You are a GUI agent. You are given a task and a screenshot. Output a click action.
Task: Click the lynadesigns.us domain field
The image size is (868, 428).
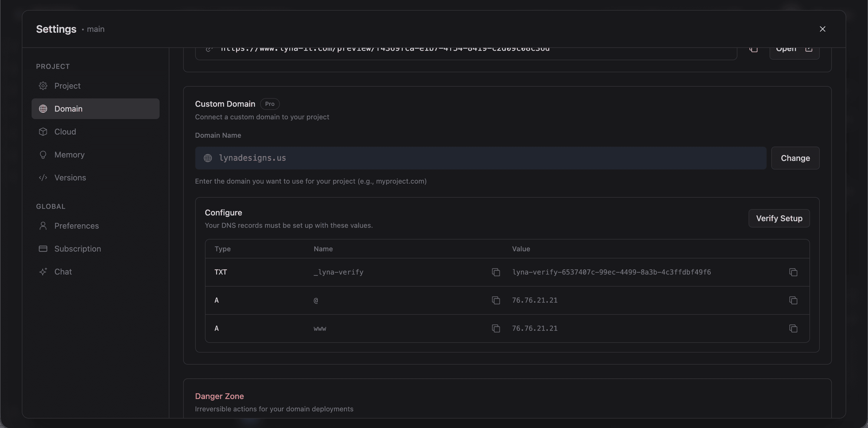[404, 158]
